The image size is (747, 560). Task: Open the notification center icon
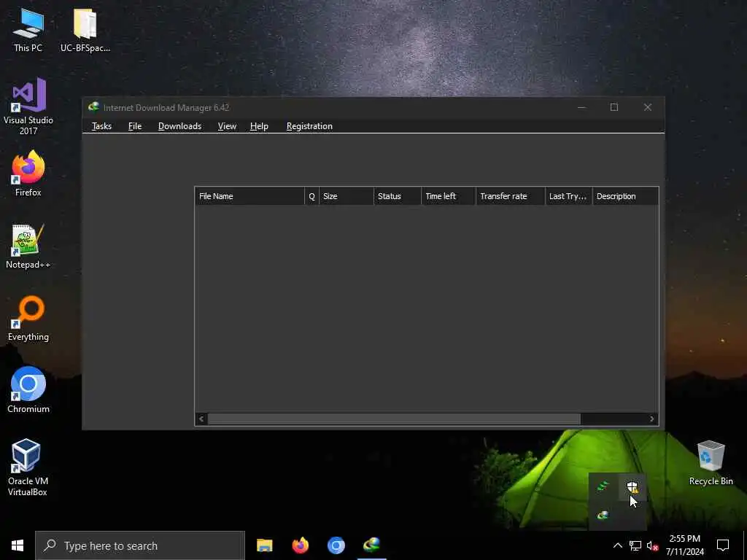(x=723, y=545)
